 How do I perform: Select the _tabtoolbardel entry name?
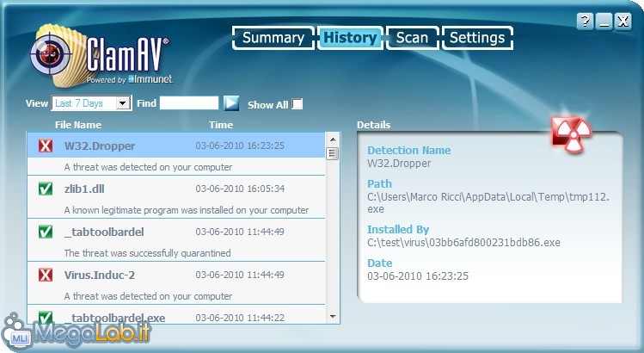(104, 232)
